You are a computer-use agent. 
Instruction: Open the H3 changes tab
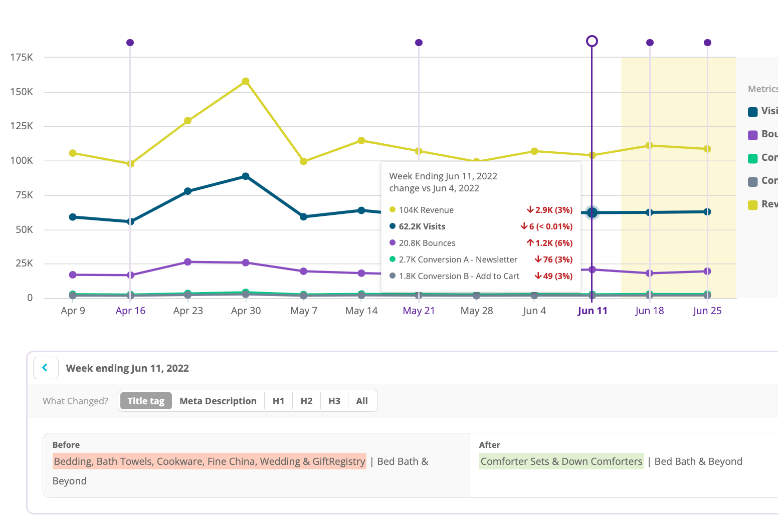click(334, 401)
